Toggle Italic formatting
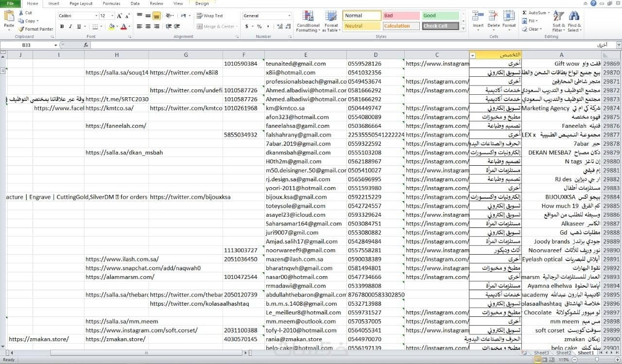This screenshot has width=622, height=364. pos(70,27)
